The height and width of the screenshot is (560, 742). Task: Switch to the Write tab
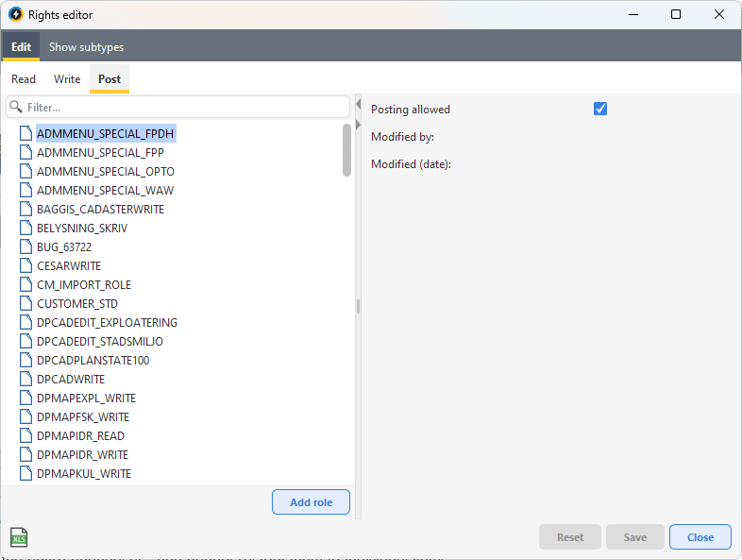coord(67,79)
